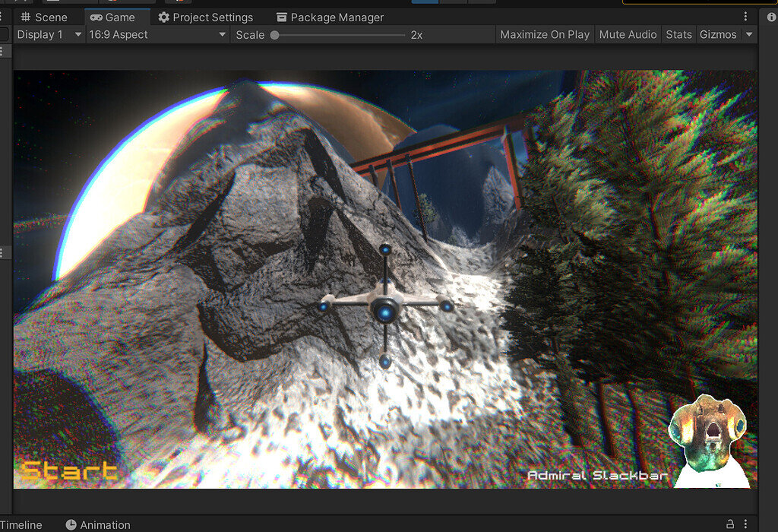The height and width of the screenshot is (532, 778).
Task: Click the gamepad icon on the Game tab
Action: pos(96,17)
